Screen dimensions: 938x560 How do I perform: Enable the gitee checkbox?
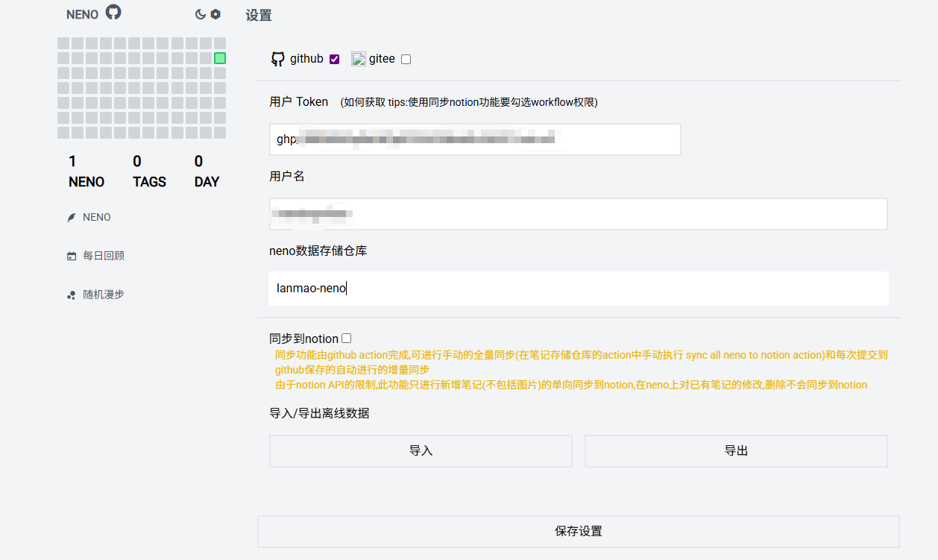click(406, 60)
